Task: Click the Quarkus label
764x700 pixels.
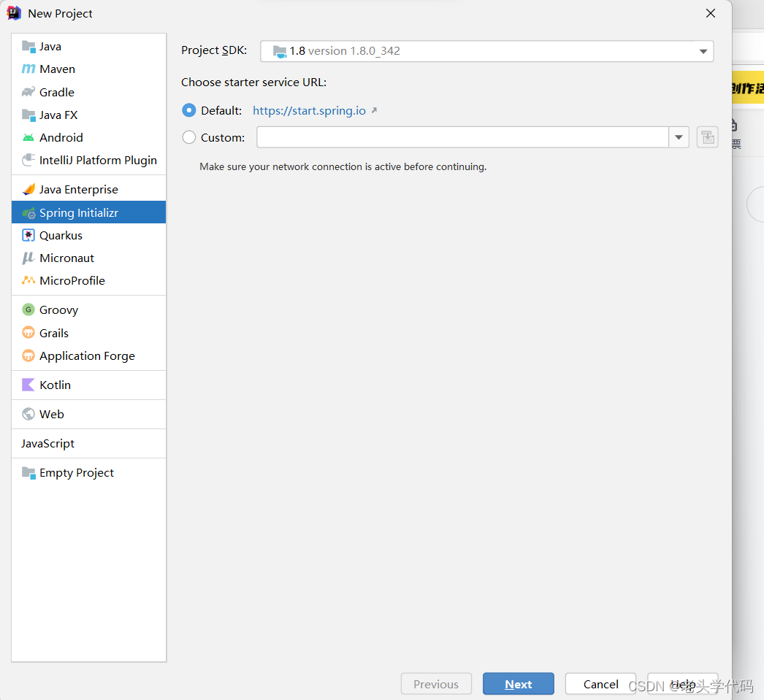Action: 61,235
